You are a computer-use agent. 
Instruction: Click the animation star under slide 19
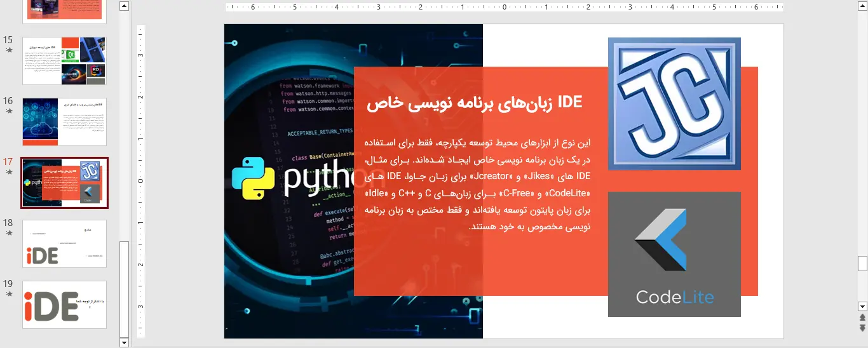pos(9,293)
